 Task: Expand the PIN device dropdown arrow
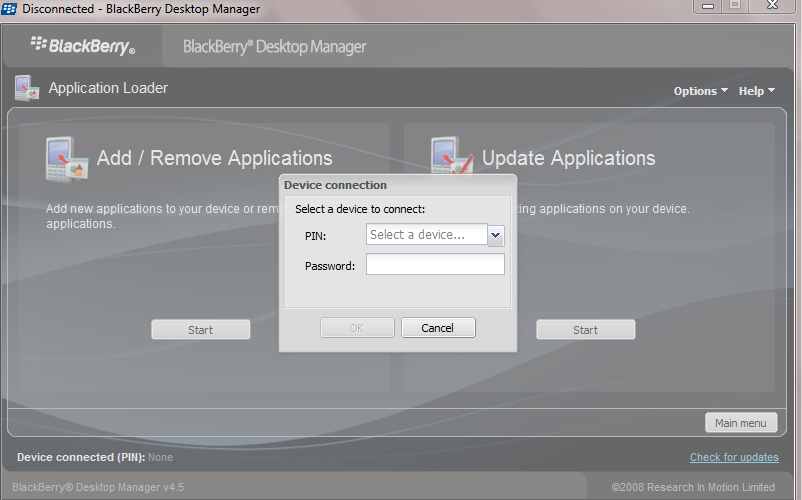pos(496,236)
